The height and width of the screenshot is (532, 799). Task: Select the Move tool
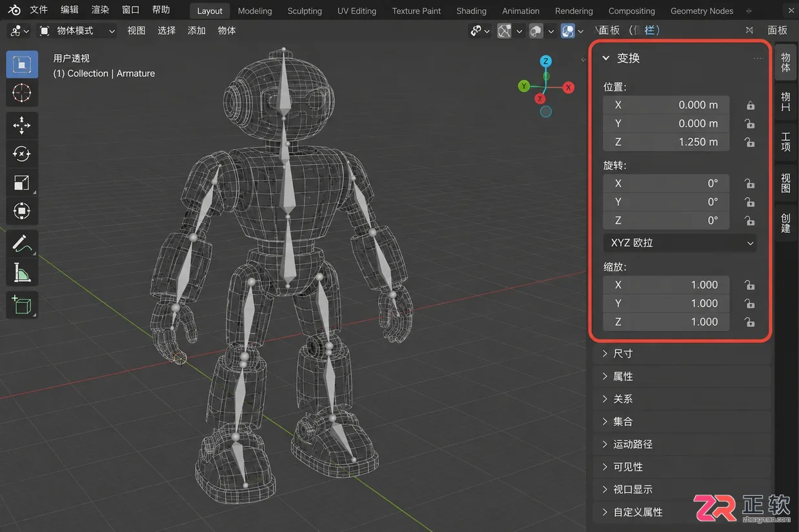(22, 125)
